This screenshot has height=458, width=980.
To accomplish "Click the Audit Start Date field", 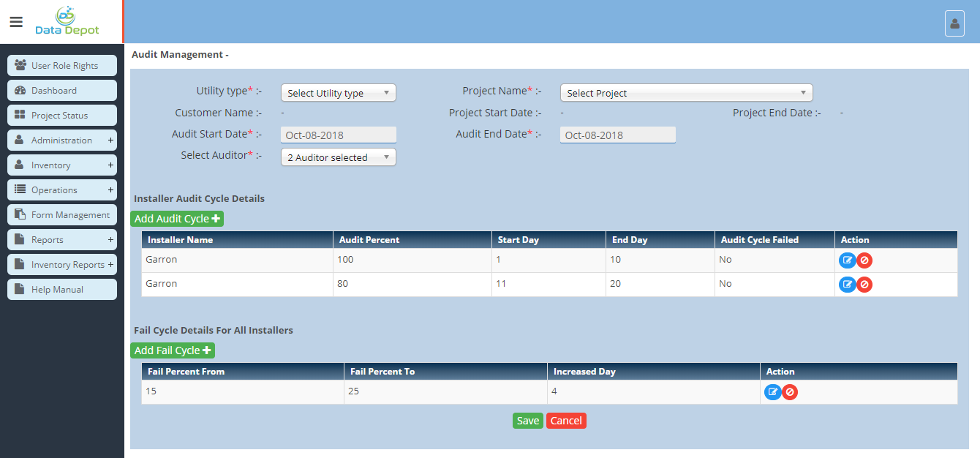I will coord(338,135).
